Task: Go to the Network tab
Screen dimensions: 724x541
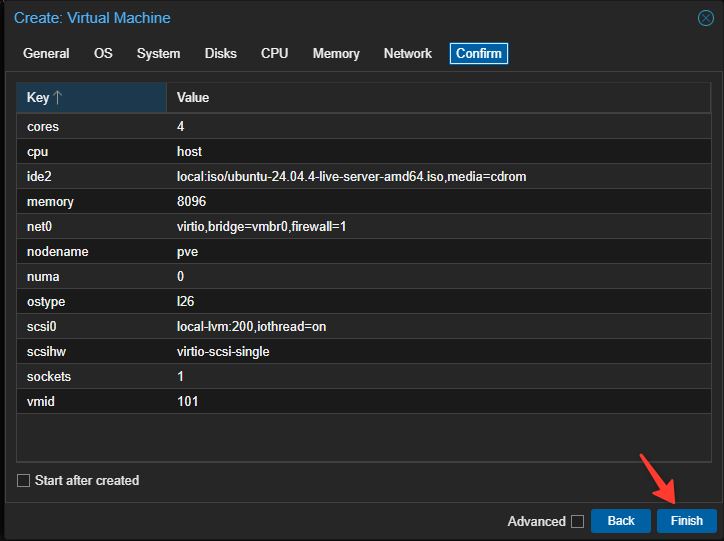Action: point(408,54)
